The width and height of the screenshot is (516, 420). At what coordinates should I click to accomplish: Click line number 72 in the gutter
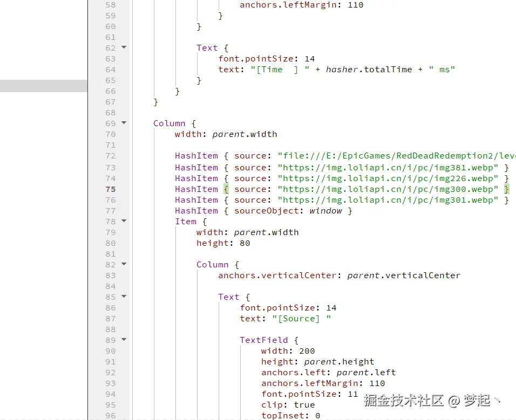(x=111, y=156)
